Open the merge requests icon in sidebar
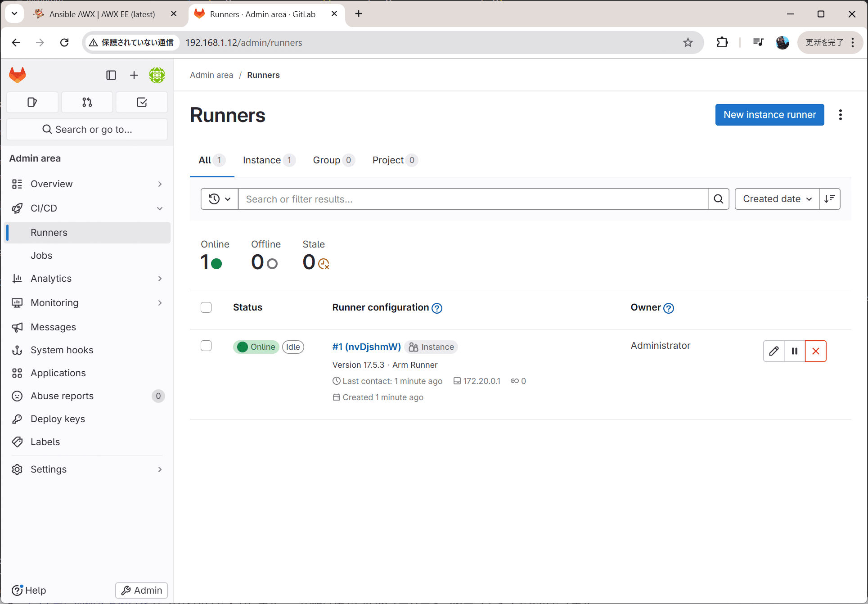The height and width of the screenshot is (604, 868). pos(87,102)
